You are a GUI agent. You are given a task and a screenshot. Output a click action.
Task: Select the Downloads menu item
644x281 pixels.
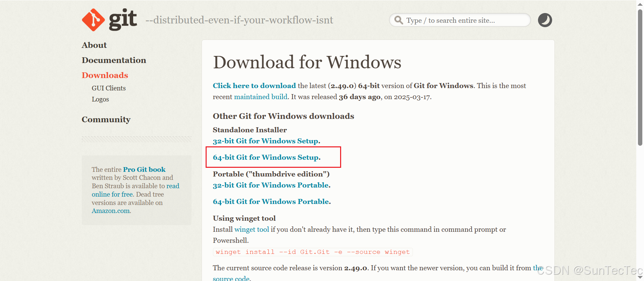pyautogui.click(x=105, y=75)
